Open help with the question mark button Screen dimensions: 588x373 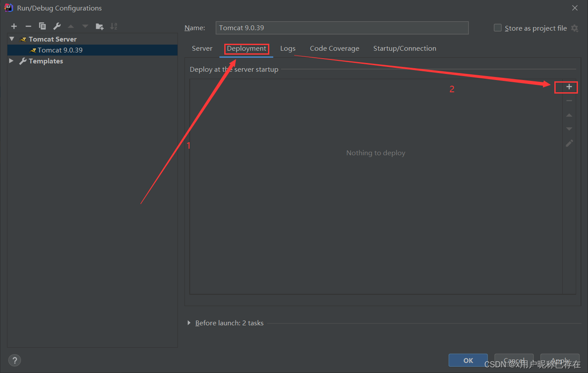(x=14, y=360)
